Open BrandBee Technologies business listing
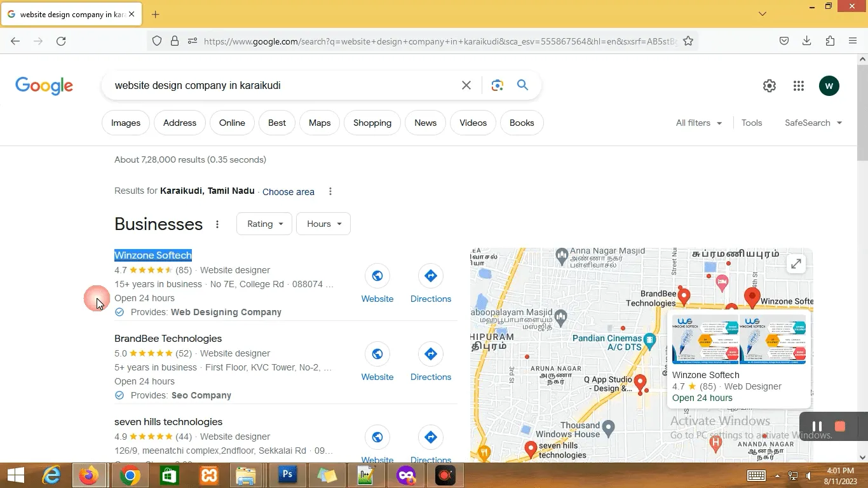The width and height of the screenshot is (868, 488). pyautogui.click(x=168, y=339)
